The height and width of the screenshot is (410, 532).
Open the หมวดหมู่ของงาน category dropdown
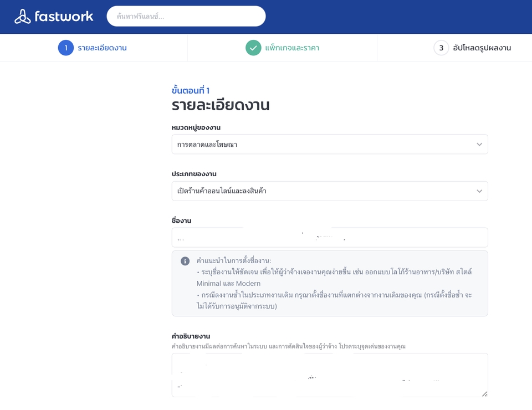pyautogui.click(x=330, y=144)
